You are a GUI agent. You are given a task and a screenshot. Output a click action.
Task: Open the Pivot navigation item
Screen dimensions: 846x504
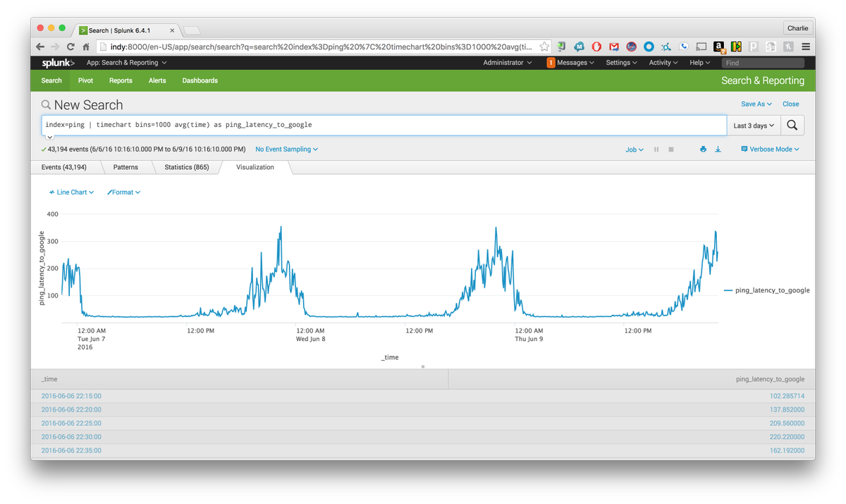(85, 80)
